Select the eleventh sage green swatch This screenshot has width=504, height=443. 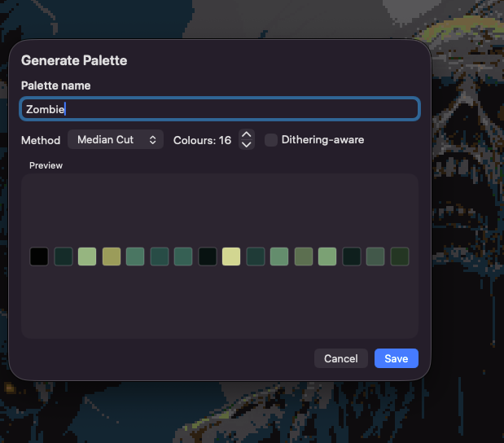(279, 257)
